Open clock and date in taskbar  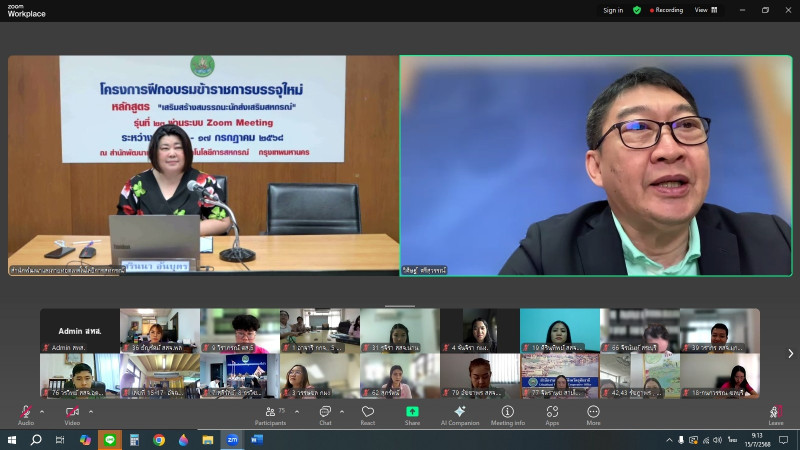757,440
